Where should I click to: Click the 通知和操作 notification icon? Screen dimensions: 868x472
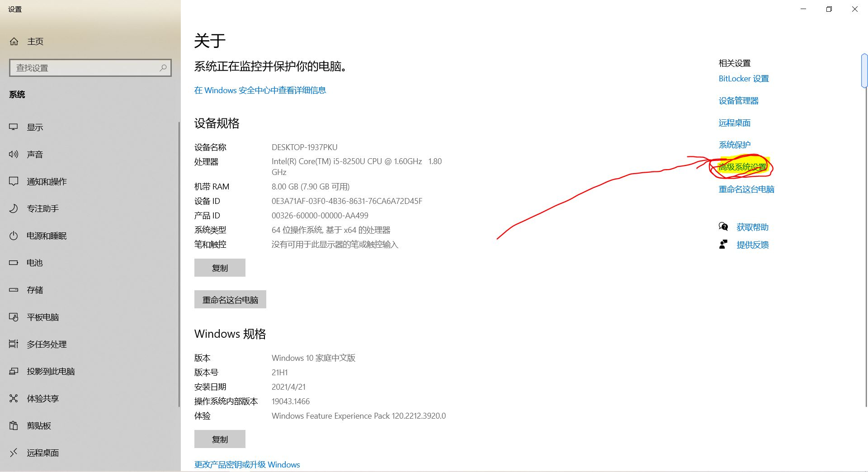coord(14,181)
